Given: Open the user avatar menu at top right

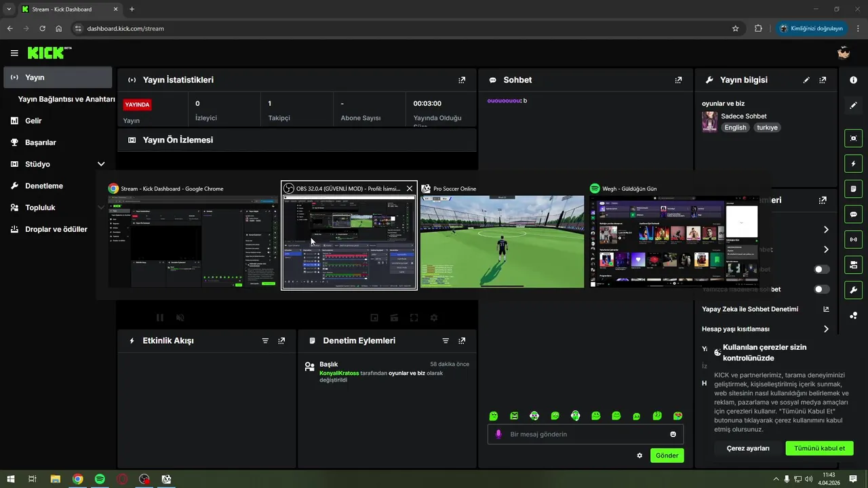Looking at the screenshot, I should [844, 53].
